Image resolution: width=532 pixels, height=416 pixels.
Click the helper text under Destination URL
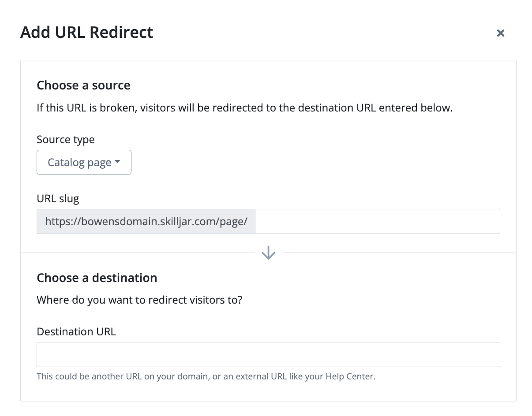click(x=206, y=377)
